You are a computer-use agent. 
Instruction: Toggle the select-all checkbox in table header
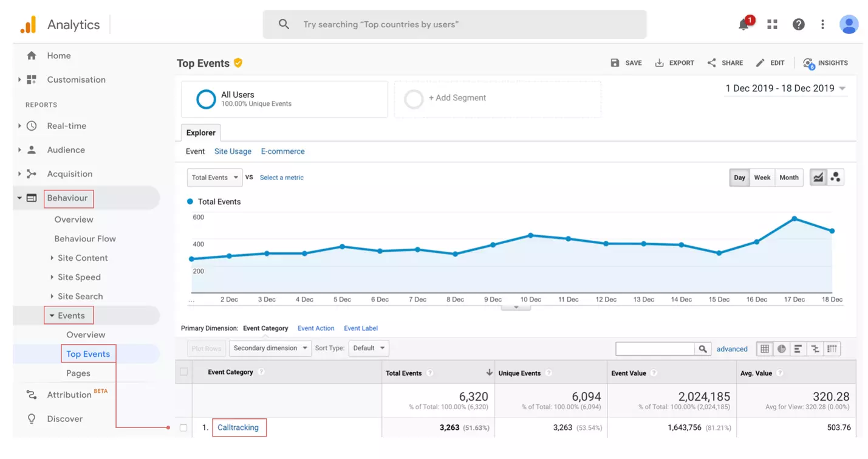pyautogui.click(x=183, y=372)
